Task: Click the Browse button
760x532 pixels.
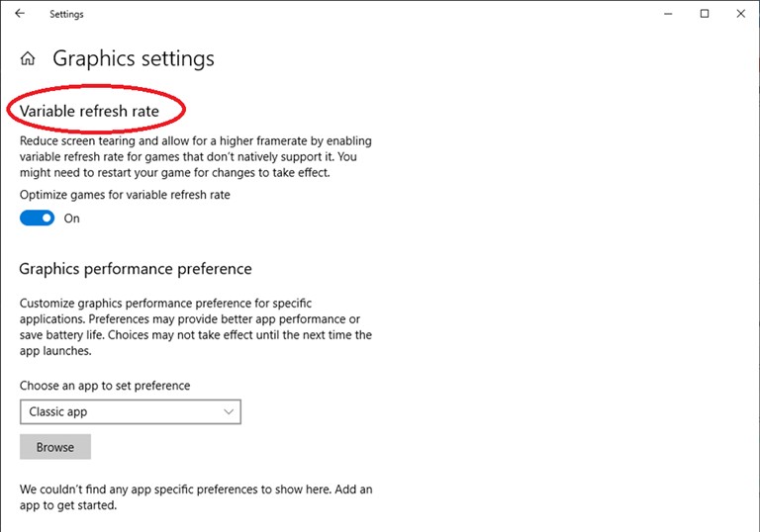Action: click(55, 447)
